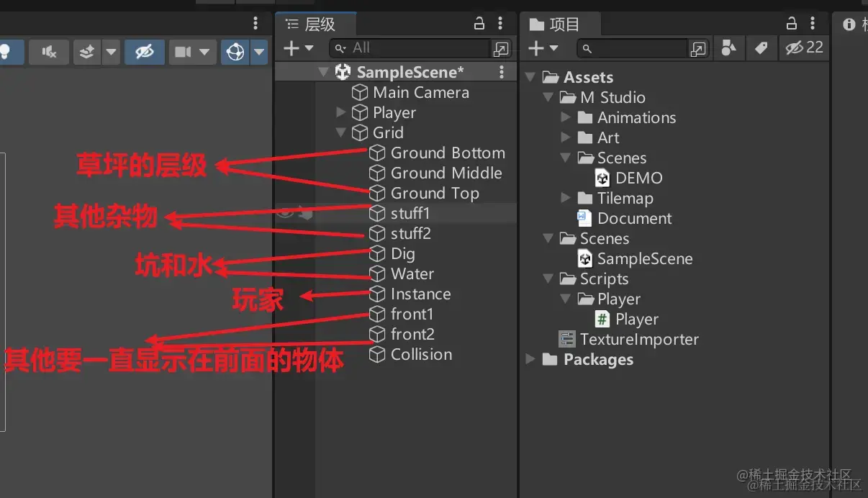Click the Search by Label tag icon

[761, 48]
